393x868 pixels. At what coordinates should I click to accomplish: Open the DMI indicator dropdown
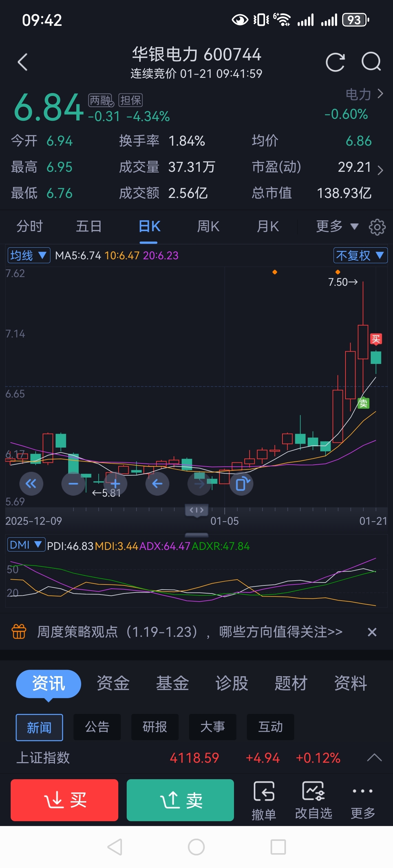pos(26,544)
